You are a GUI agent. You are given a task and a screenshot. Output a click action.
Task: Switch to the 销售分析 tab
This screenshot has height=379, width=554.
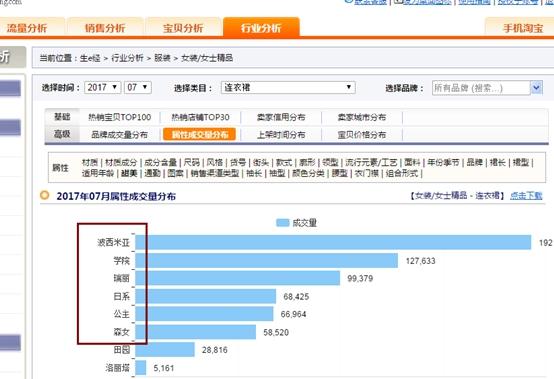pyautogui.click(x=105, y=28)
